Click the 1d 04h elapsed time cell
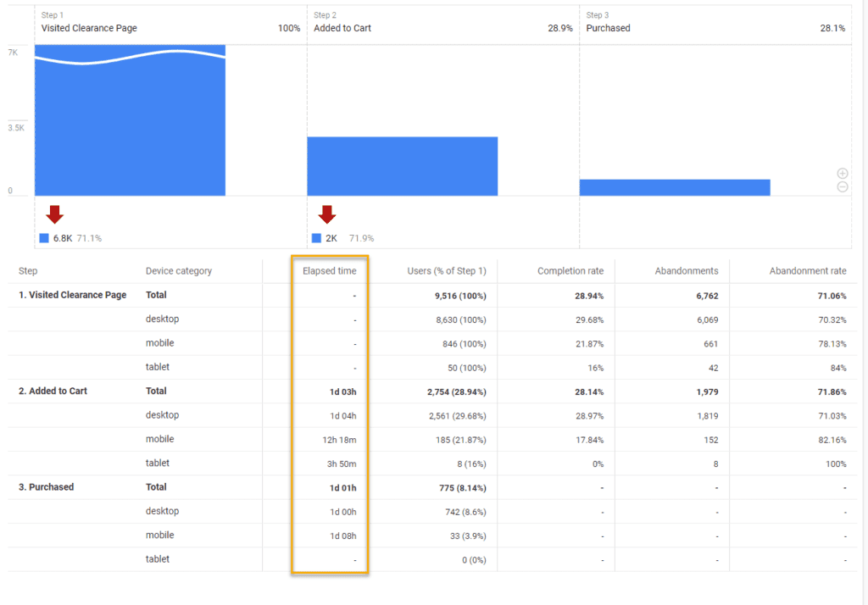This screenshot has width=868, height=605. click(343, 416)
